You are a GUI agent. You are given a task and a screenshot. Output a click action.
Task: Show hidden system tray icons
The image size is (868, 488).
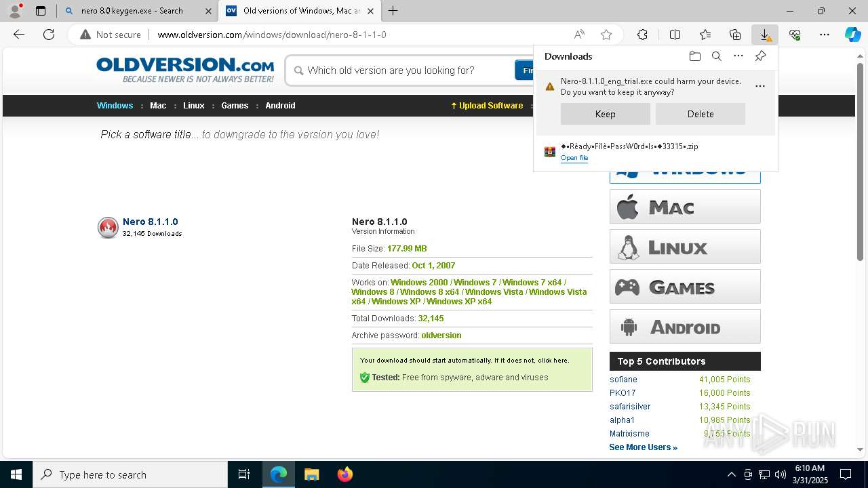pyautogui.click(x=731, y=474)
